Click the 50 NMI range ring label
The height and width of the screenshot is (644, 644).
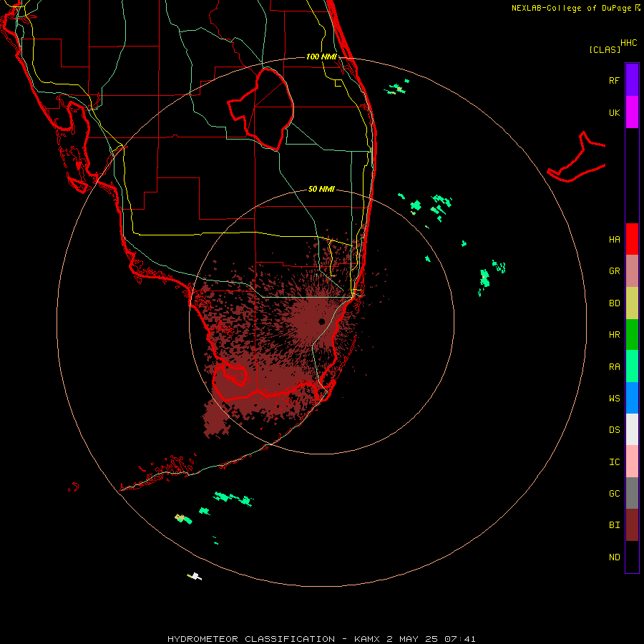(321, 189)
